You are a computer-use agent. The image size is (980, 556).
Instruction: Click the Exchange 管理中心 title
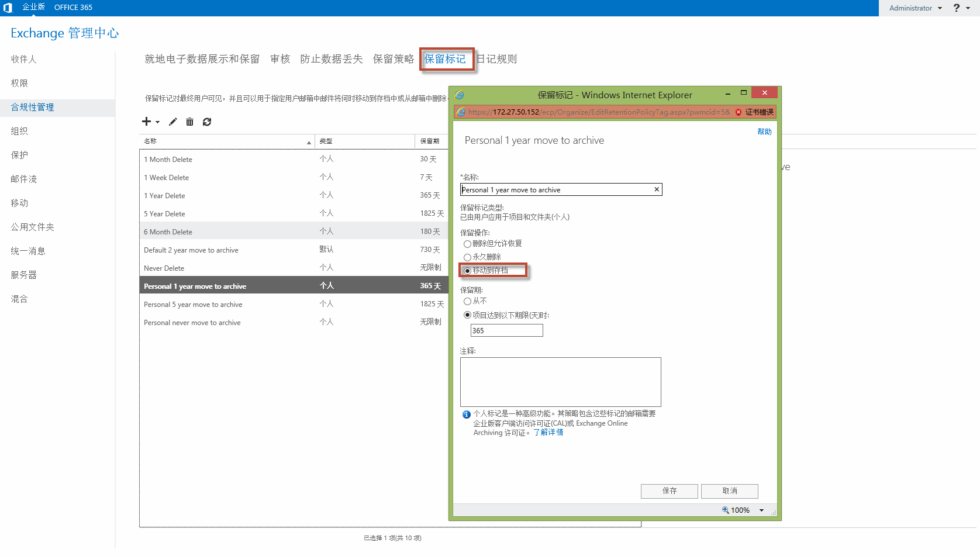(64, 33)
